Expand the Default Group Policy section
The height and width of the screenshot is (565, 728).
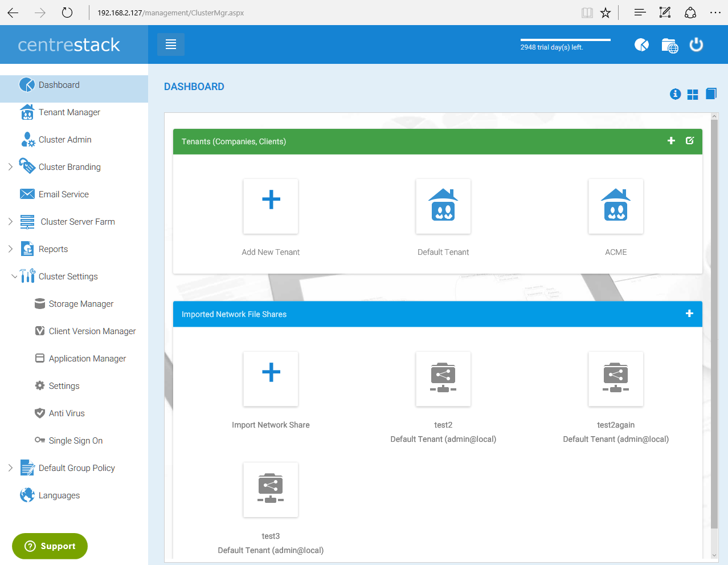pyautogui.click(x=10, y=468)
